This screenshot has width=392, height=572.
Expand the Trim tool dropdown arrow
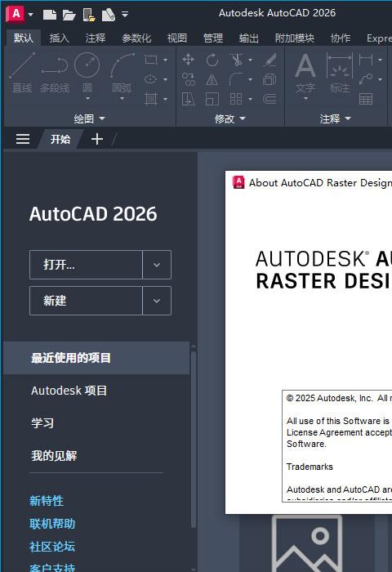[x=250, y=60]
